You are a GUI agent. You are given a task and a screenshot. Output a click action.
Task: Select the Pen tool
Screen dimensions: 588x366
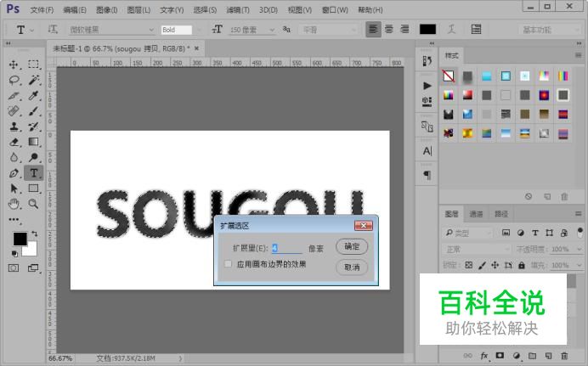(14, 173)
